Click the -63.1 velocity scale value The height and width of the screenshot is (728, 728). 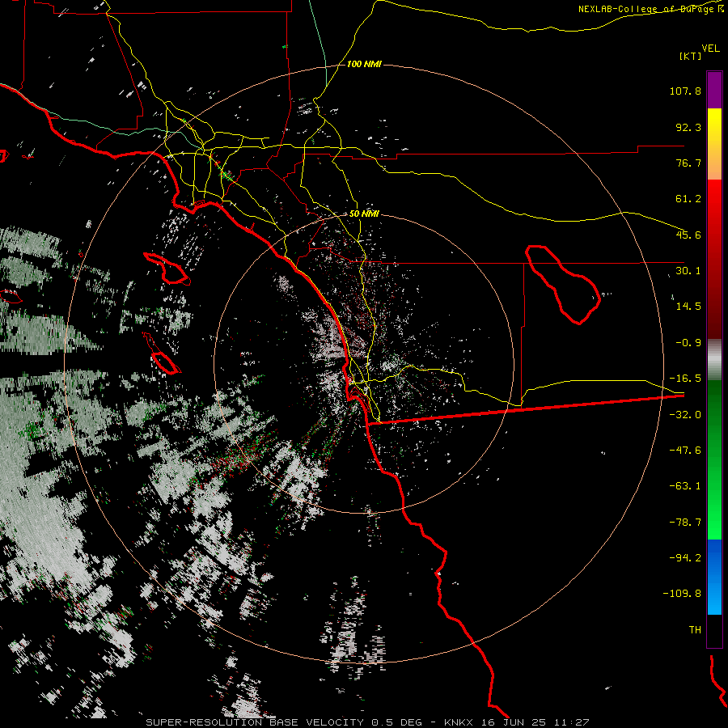[x=685, y=486]
